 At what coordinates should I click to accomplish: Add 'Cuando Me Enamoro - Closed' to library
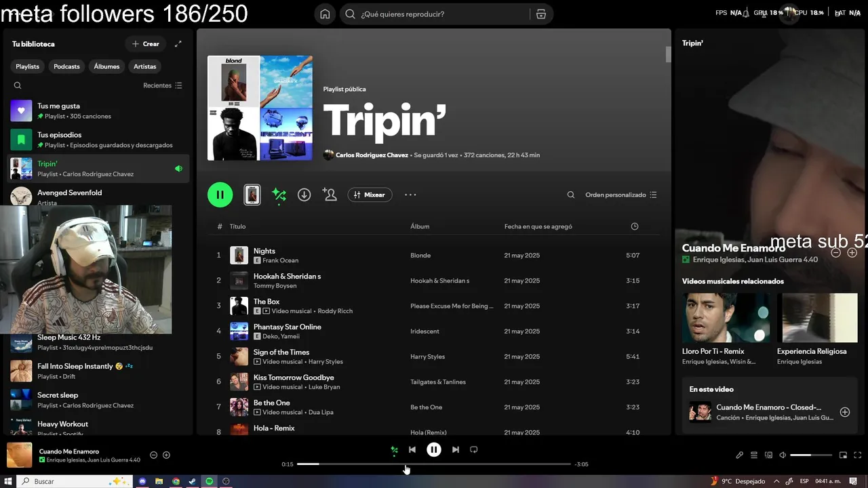[x=845, y=412]
